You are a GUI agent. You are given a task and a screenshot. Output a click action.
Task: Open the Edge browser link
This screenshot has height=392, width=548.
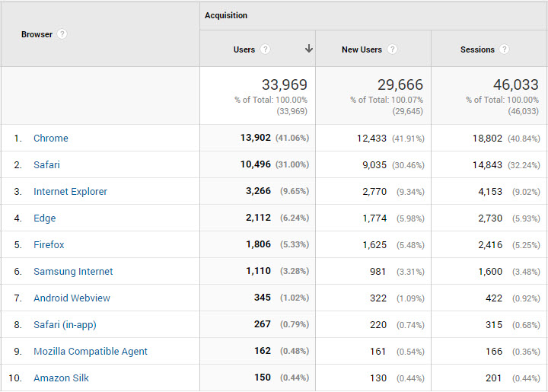click(x=44, y=218)
